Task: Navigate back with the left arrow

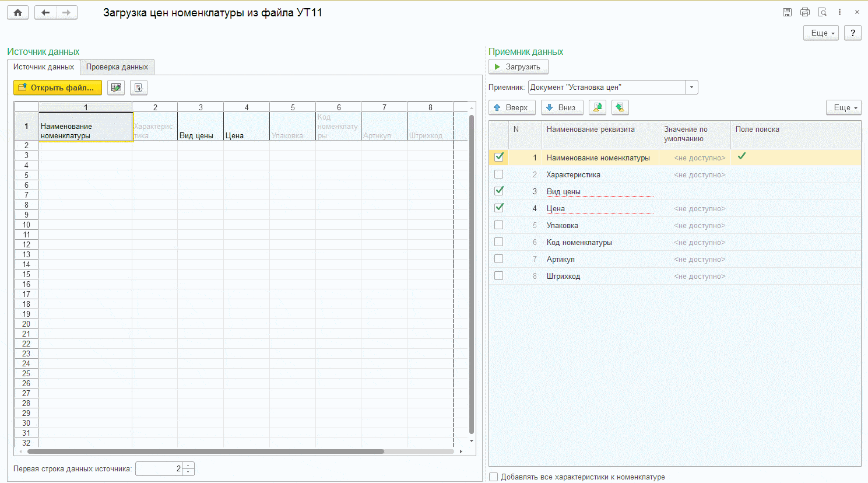Action: pos(45,12)
